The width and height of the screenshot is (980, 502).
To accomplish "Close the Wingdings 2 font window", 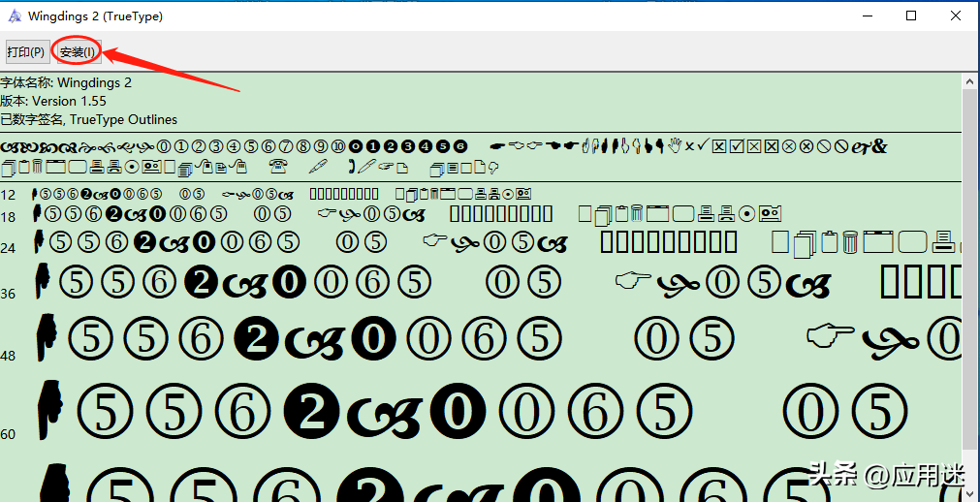I will [x=956, y=16].
